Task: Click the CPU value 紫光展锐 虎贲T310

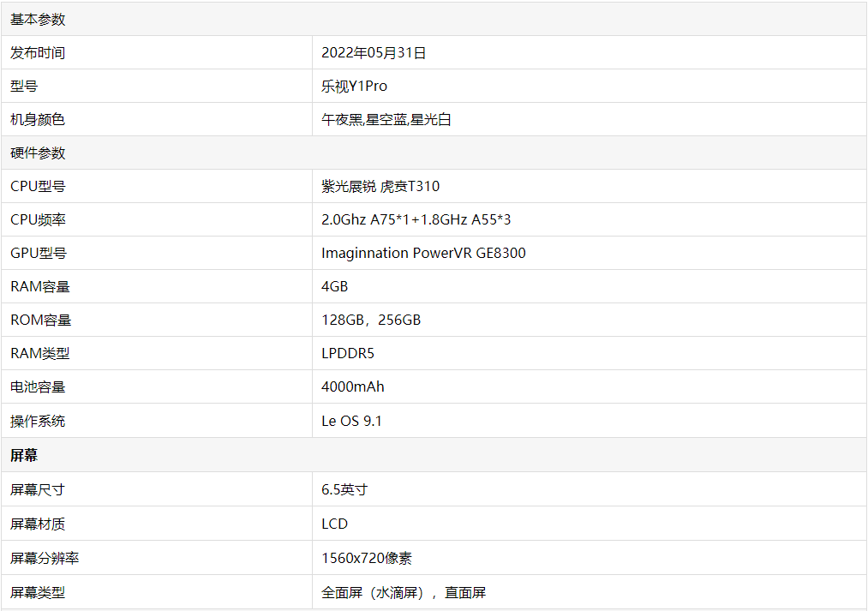Action: tap(380, 187)
